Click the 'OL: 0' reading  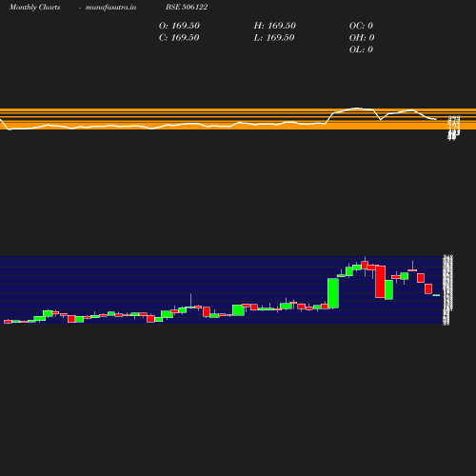[x=361, y=50]
